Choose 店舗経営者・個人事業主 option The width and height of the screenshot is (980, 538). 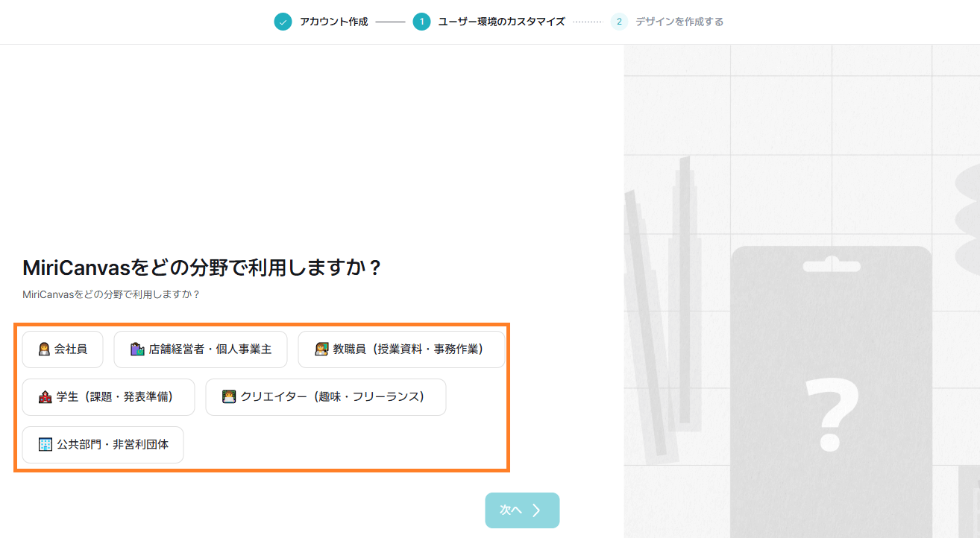click(x=201, y=349)
